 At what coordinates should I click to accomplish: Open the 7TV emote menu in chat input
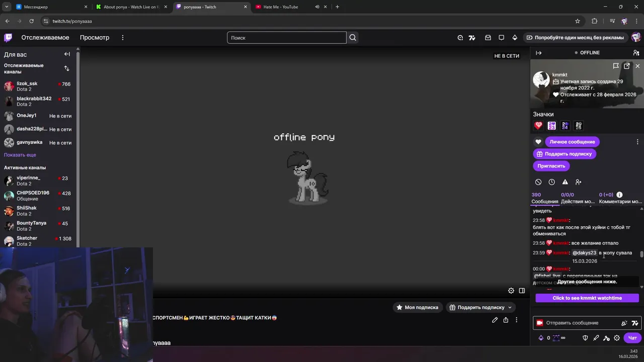635,323
